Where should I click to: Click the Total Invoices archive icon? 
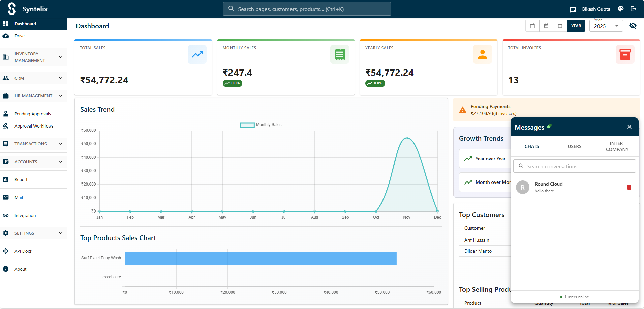tap(625, 54)
